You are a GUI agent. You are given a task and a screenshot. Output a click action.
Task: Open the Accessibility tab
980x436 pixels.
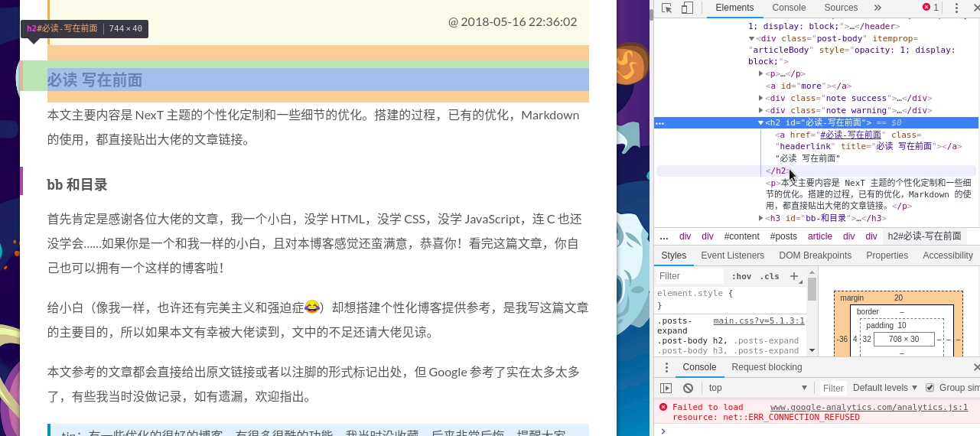click(x=947, y=255)
